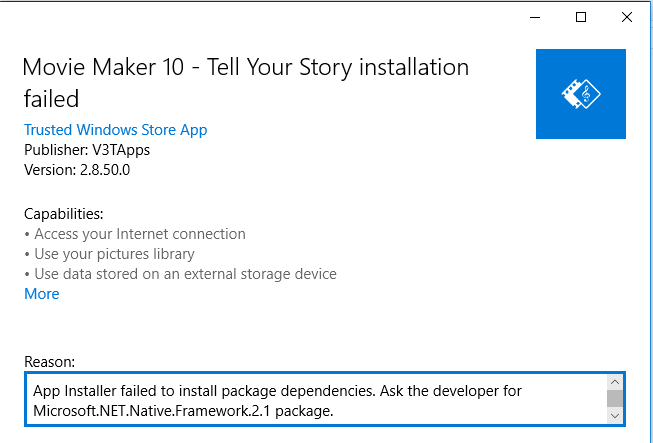Image resolution: width=653 pixels, height=443 pixels.
Task: Click the Version 2.8.50.0 text
Action: pos(77,170)
